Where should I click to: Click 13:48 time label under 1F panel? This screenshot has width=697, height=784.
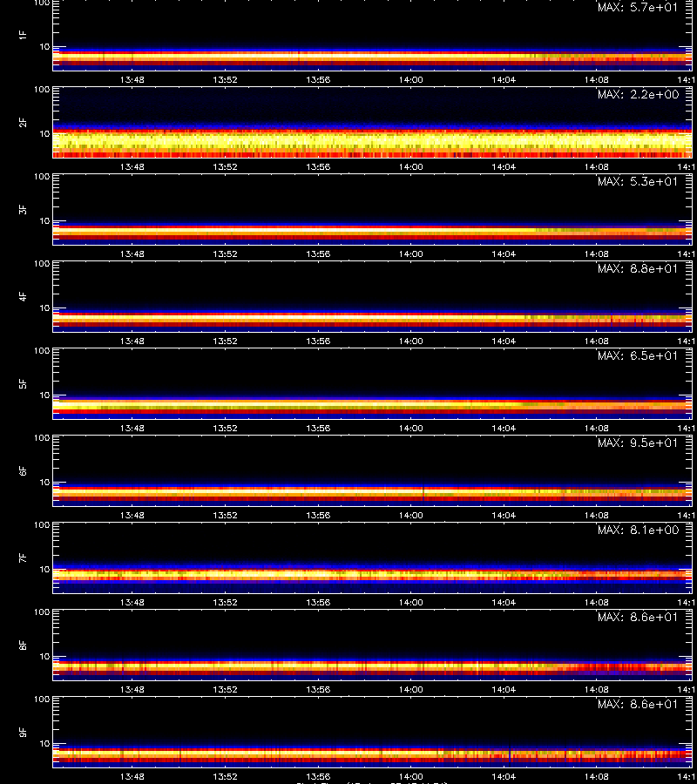point(132,79)
